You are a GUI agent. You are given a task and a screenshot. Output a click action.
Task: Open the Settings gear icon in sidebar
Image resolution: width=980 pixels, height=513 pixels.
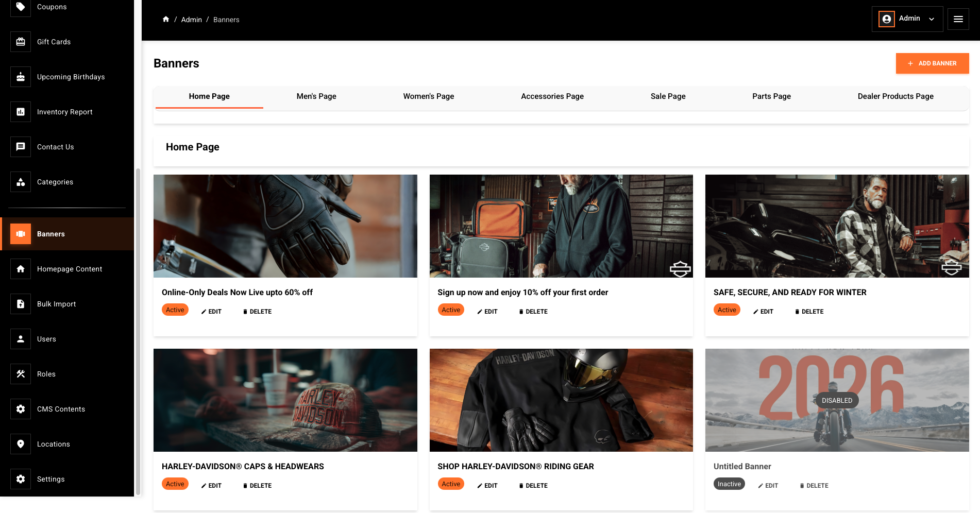tap(21, 479)
